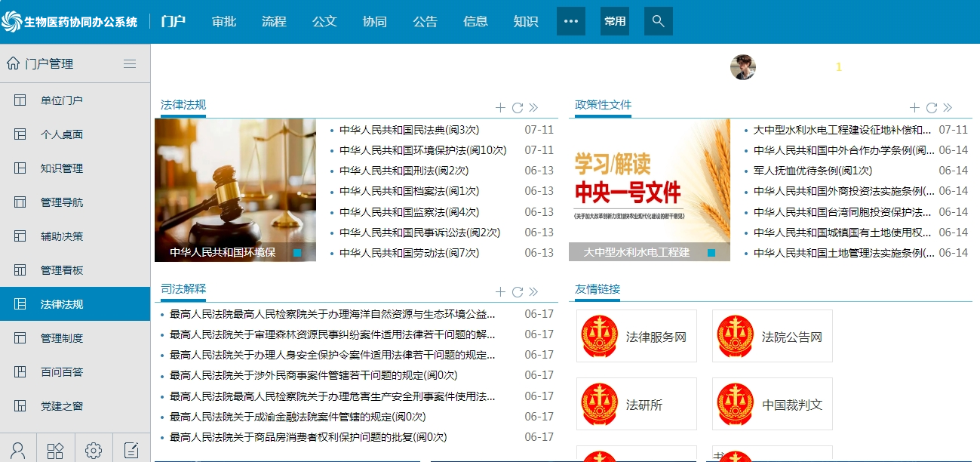Open the 学习/解读 中央一号文件 banner image

click(x=650, y=190)
